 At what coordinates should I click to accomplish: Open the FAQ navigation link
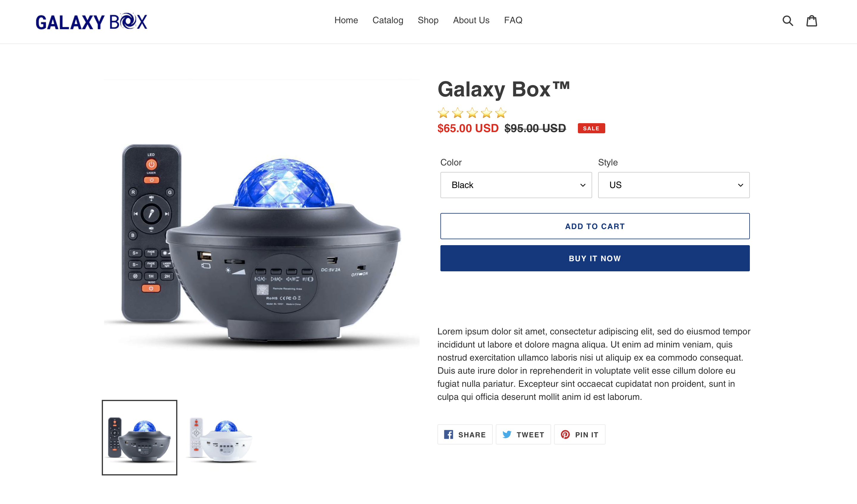click(x=513, y=21)
